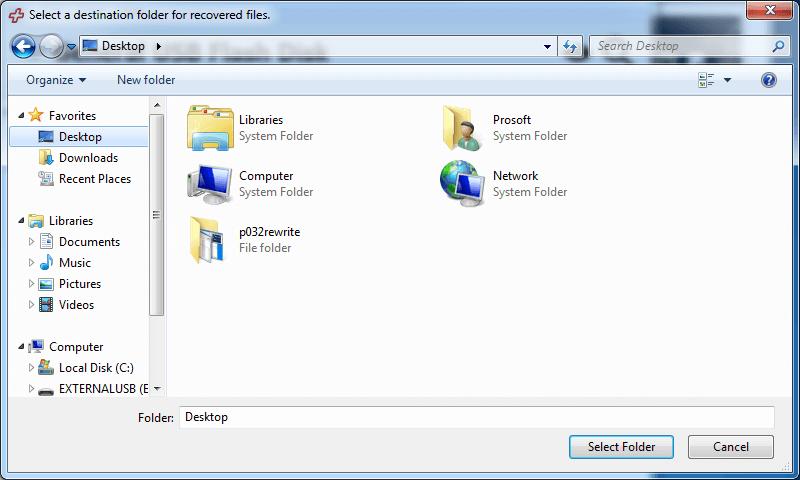Select Libraries in the navigation tree
Screen dimensions: 800x480
(x=71, y=221)
